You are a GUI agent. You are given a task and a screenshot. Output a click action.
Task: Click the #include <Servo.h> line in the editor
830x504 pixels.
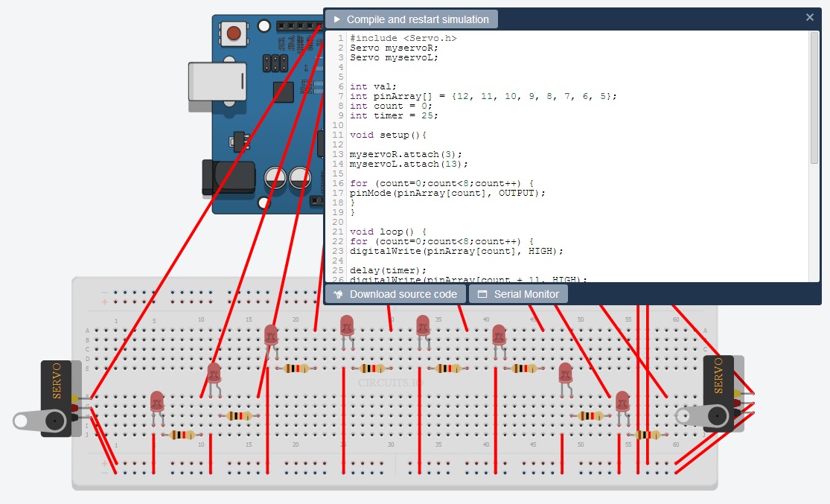click(x=402, y=37)
